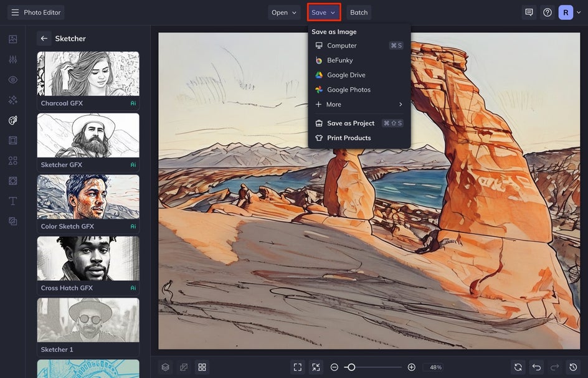Image resolution: width=588 pixels, height=378 pixels.
Task: Zoom out with minus icon
Action: click(x=334, y=367)
